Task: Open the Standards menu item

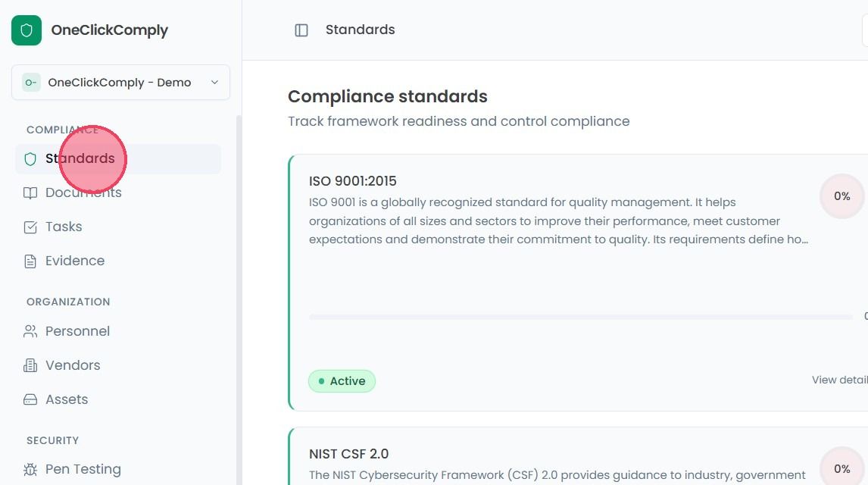Action: 118,159
